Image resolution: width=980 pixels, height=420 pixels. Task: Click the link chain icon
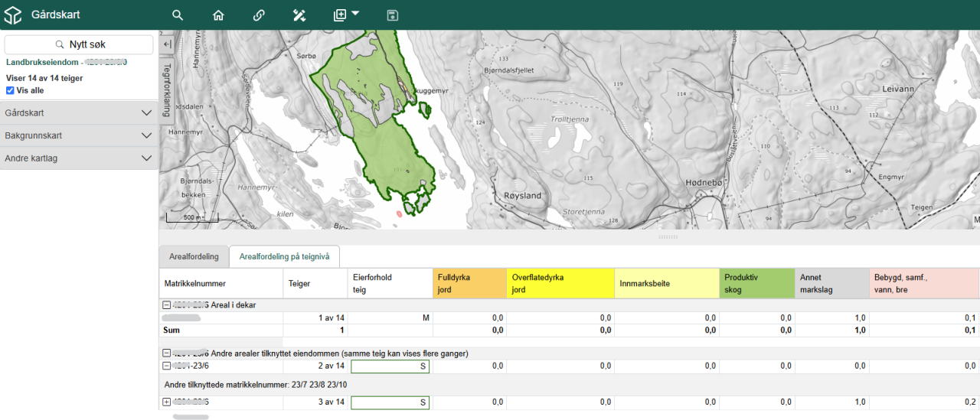point(259,15)
